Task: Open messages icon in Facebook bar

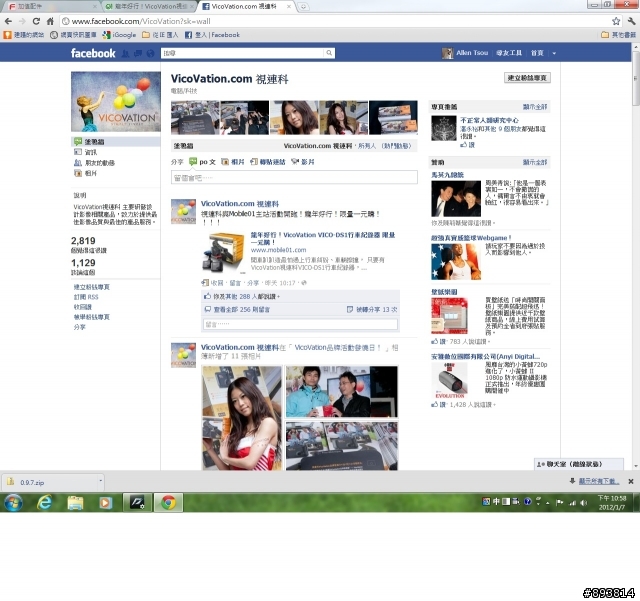Action: pyautogui.click(x=138, y=53)
